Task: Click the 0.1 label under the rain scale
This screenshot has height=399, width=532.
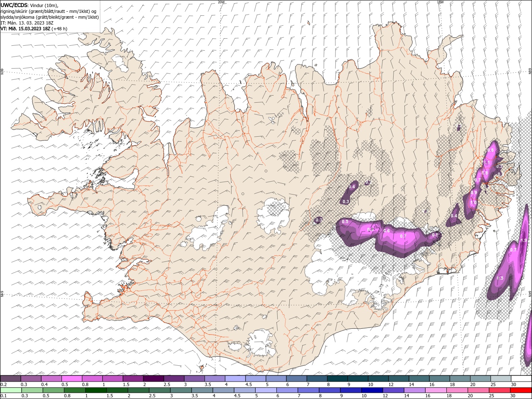Action: [x=4, y=396]
